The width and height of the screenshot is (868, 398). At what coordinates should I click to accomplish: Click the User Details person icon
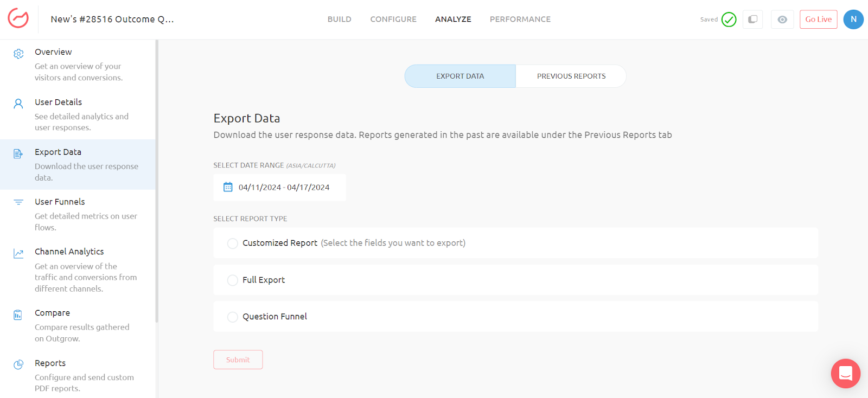[x=18, y=104]
